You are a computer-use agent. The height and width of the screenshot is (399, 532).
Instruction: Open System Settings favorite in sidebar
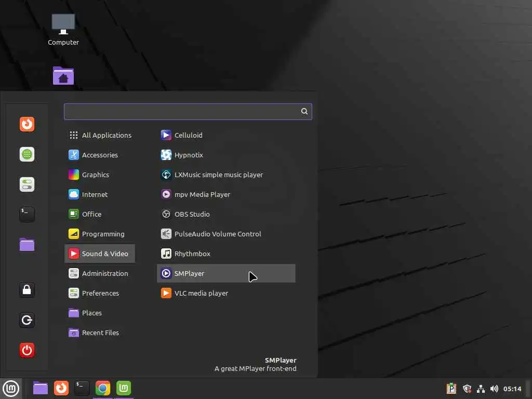click(27, 184)
